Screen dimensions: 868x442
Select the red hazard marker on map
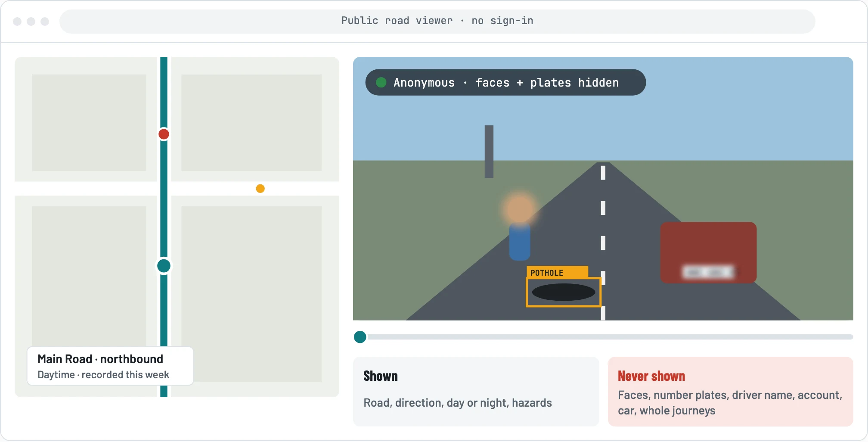(x=164, y=134)
